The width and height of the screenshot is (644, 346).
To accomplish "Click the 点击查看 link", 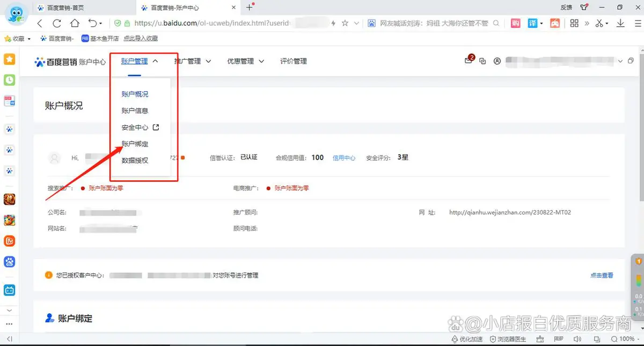I will pyautogui.click(x=602, y=275).
